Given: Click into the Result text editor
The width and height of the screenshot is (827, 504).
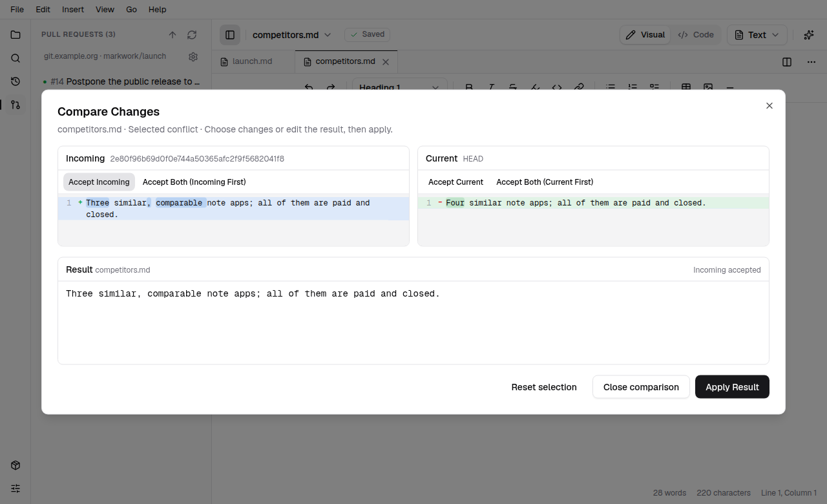Looking at the screenshot, I should 413,322.
